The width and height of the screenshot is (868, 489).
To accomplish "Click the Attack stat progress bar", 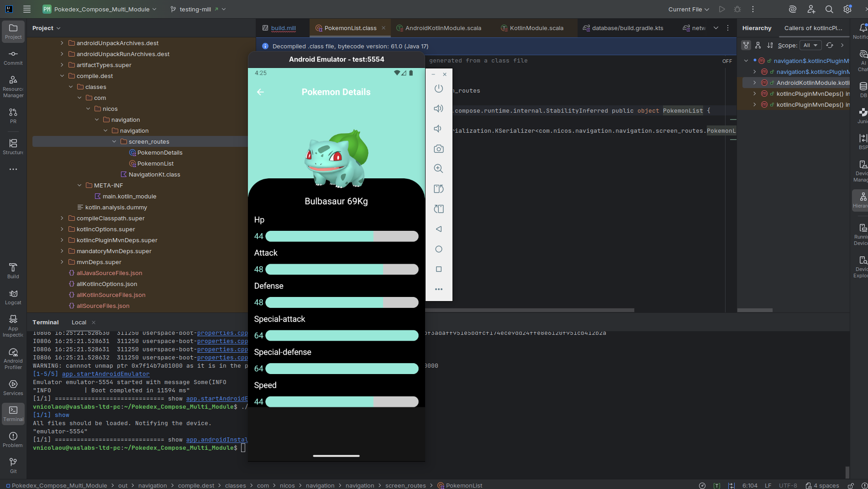I will coord(342,269).
